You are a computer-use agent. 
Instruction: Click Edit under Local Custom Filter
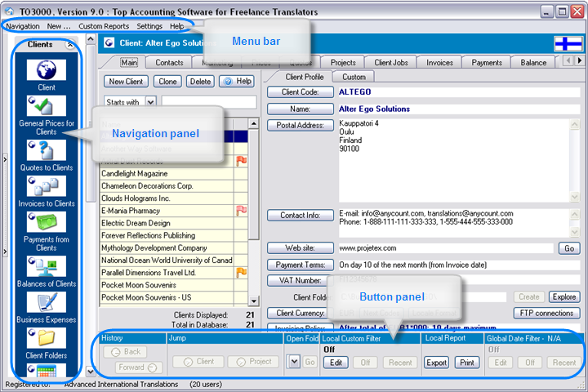coord(336,363)
